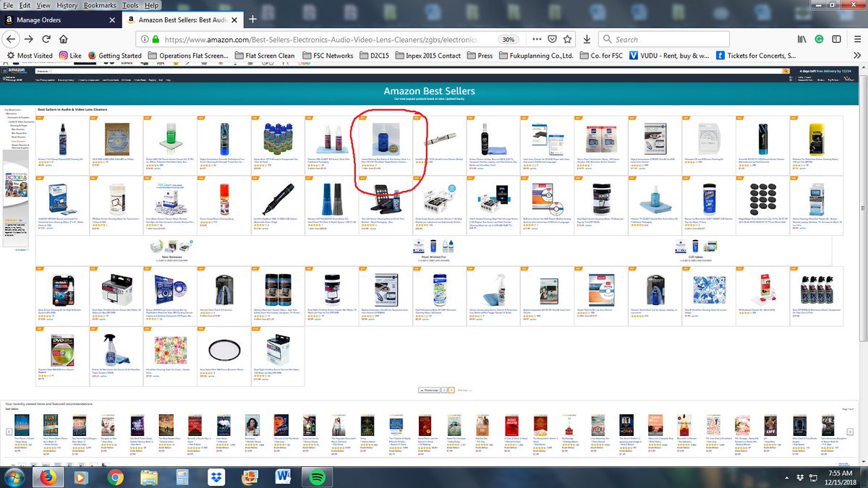Select the Grammarly extension icon
868x488 pixels.
(819, 39)
